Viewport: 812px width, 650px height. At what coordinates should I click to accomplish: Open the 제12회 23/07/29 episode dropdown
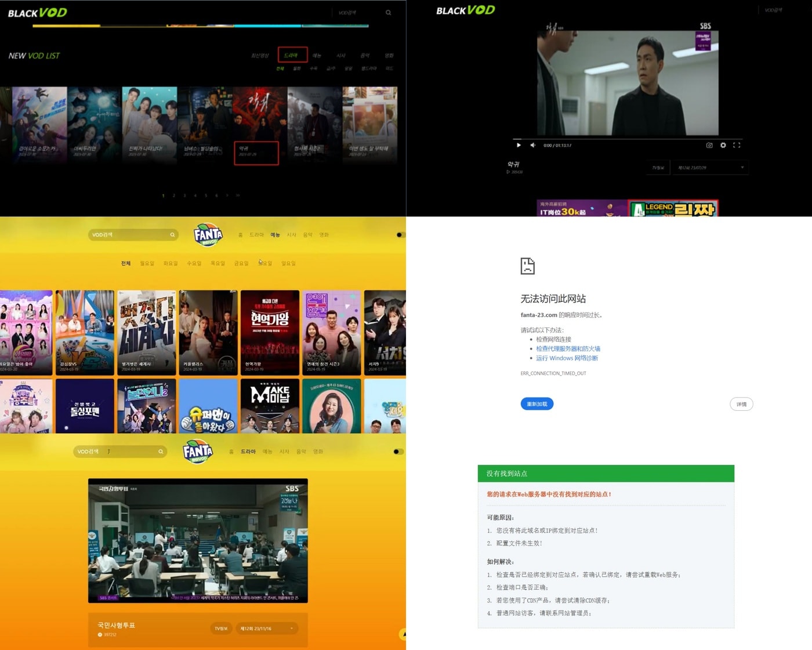tap(710, 168)
